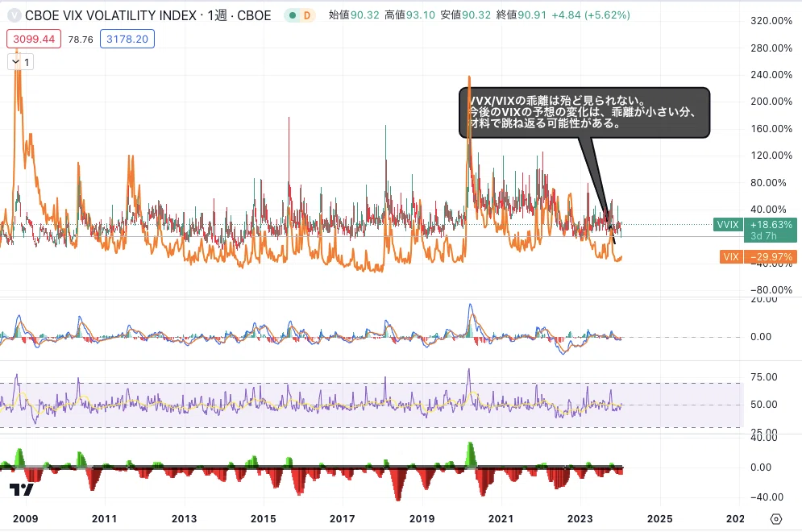Viewport: 802px width, 532px height.
Task: Click the blue 3178.20 price box
Action: [127, 39]
